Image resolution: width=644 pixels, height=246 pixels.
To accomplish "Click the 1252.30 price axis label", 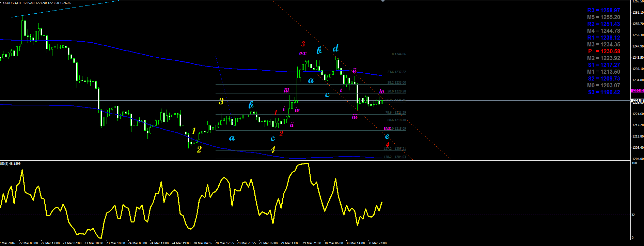I will [638, 35].
